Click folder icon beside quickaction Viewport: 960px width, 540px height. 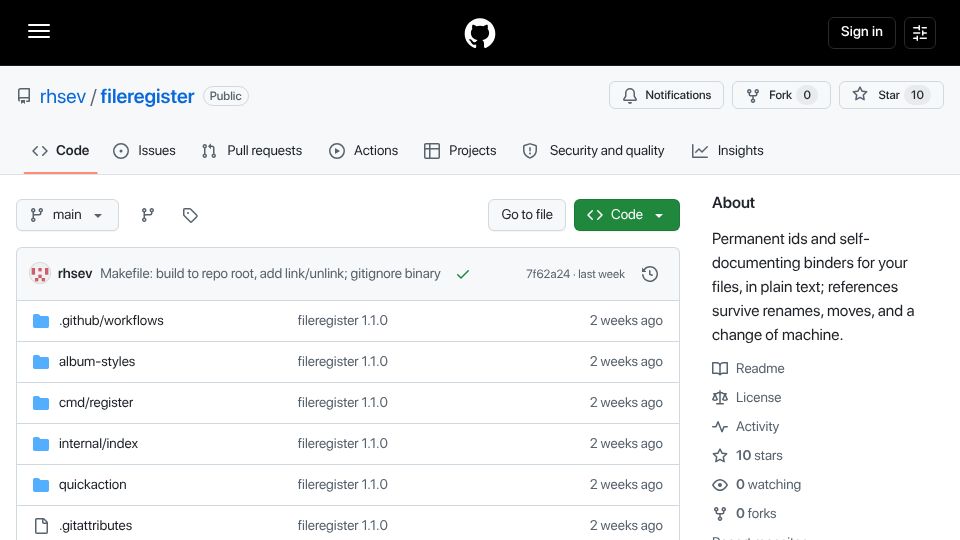(41, 485)
